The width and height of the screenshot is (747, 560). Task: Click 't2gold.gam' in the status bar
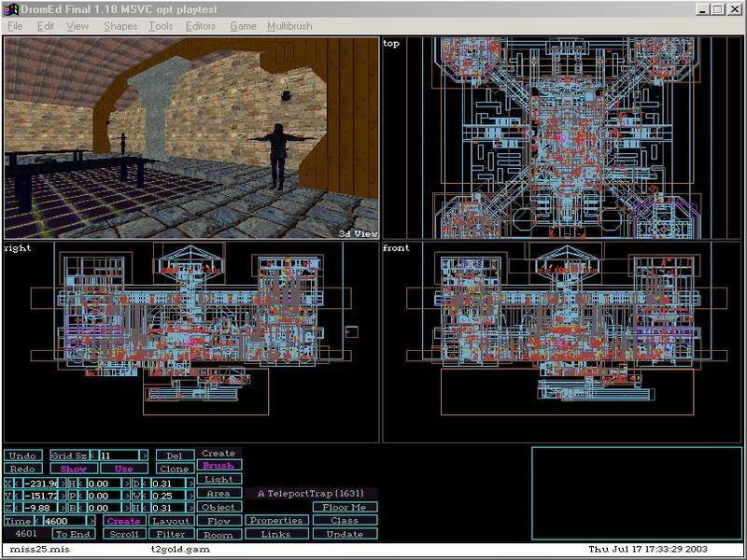click(180, 549)
